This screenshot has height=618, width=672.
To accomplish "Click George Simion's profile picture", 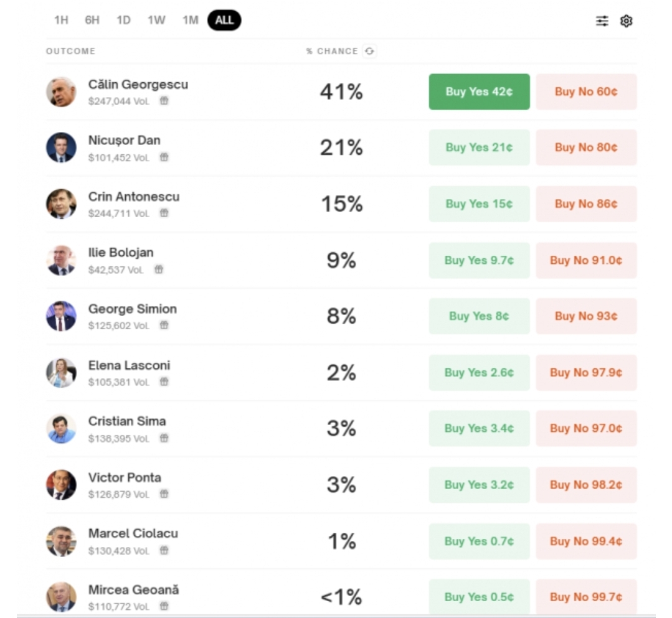I will pos(61,316).
